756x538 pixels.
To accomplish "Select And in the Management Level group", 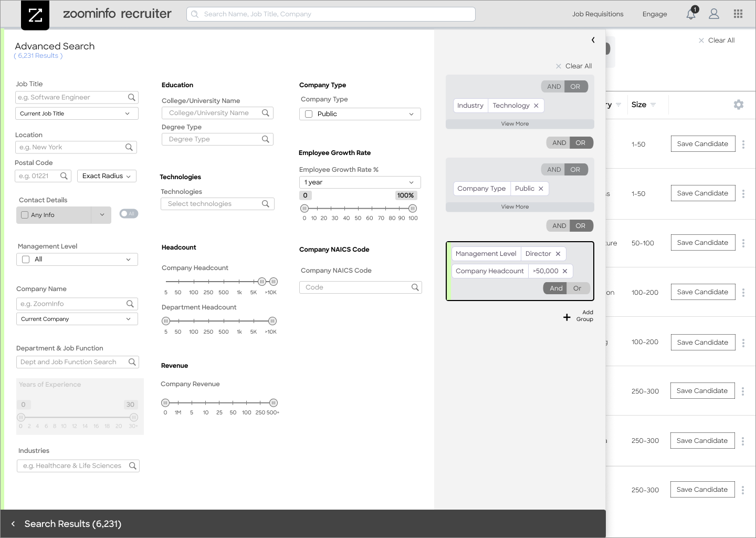I will (x=556, y=288).
